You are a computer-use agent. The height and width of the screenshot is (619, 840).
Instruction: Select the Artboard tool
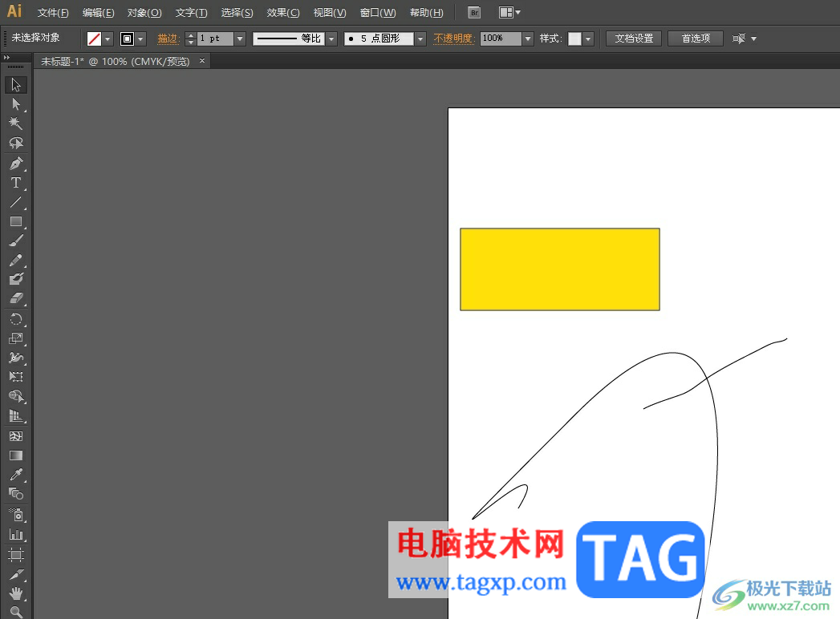[16, 555]
